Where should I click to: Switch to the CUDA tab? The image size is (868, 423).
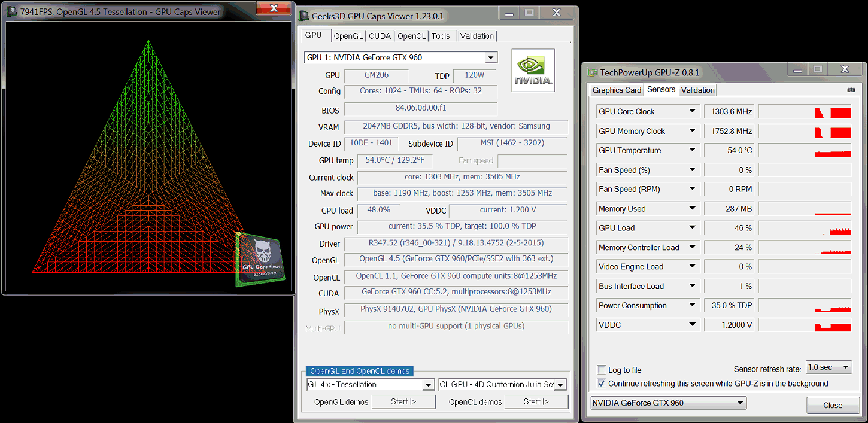(x=380, y=36)
